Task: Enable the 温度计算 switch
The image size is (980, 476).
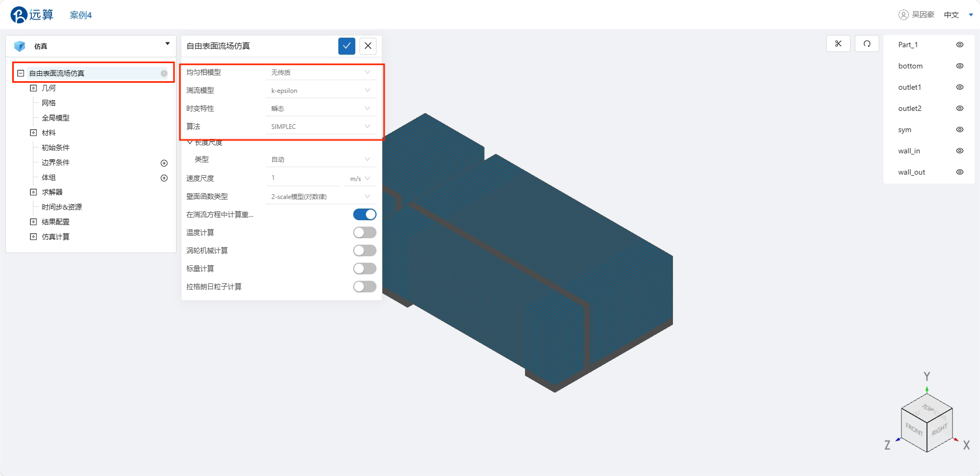Action: click(365, 232)
